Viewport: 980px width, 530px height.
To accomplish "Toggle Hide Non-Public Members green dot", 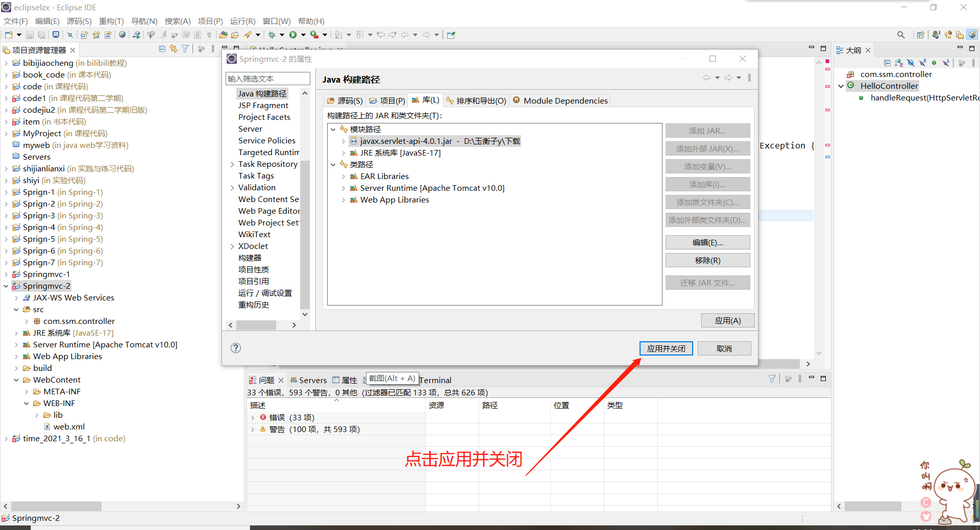I will coord(934,63).
